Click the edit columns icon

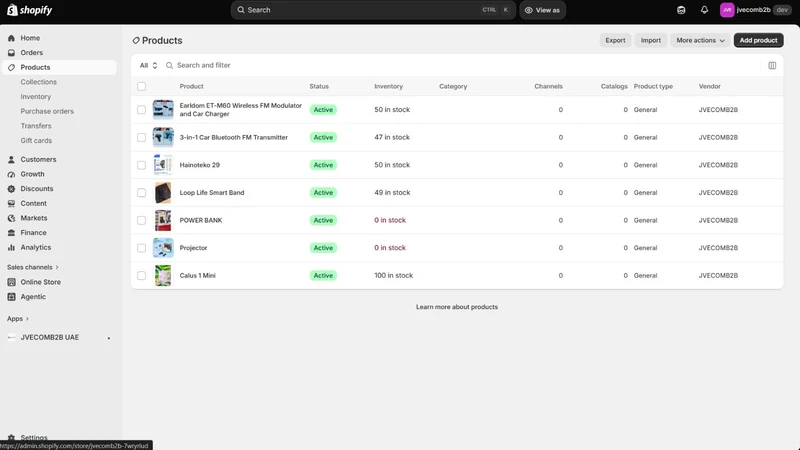[772, 65]
